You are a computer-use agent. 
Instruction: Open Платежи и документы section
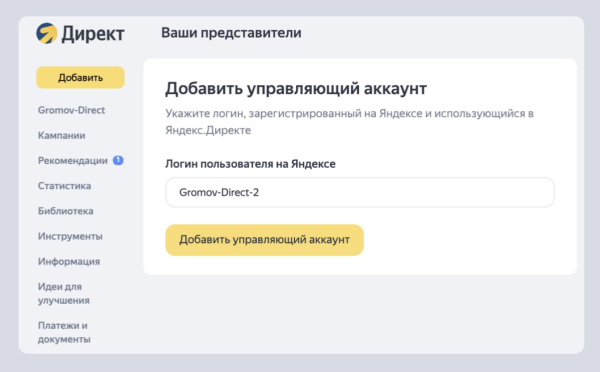pyautogui.click(x=64, y=332)
